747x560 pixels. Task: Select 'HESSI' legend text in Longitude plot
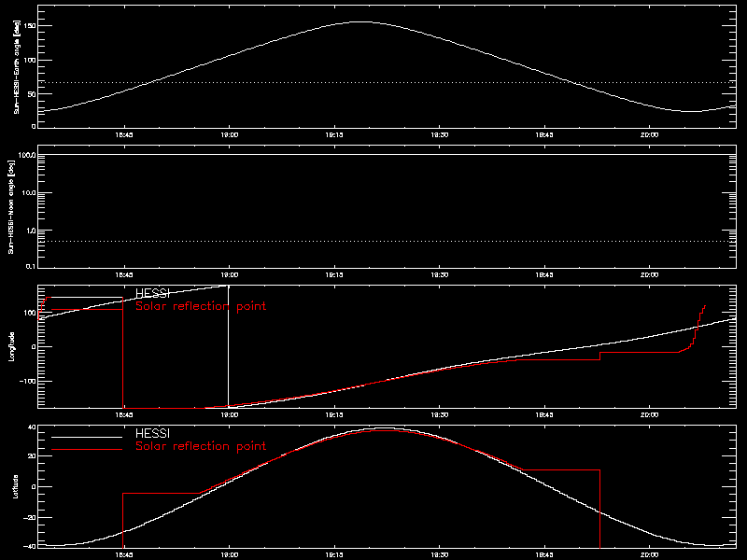tap(152, 293)
